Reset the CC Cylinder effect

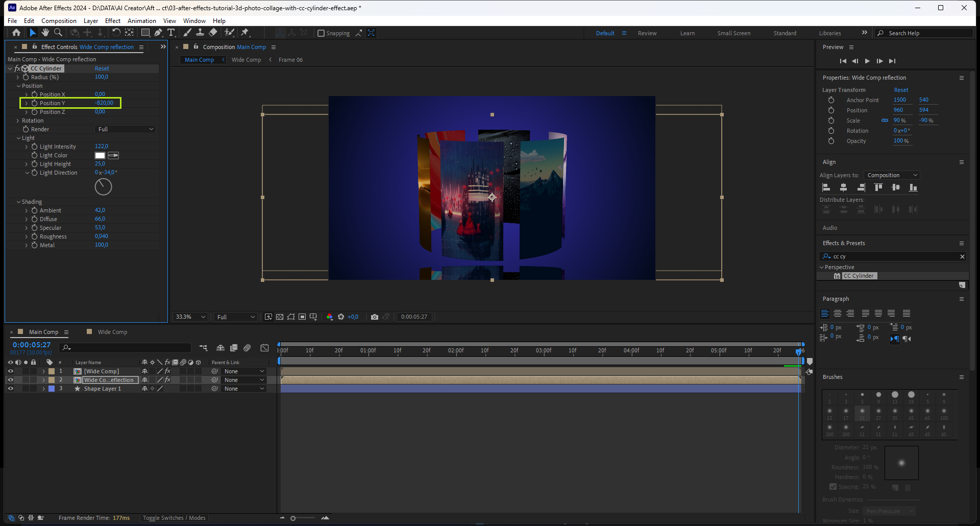(102, 68)
